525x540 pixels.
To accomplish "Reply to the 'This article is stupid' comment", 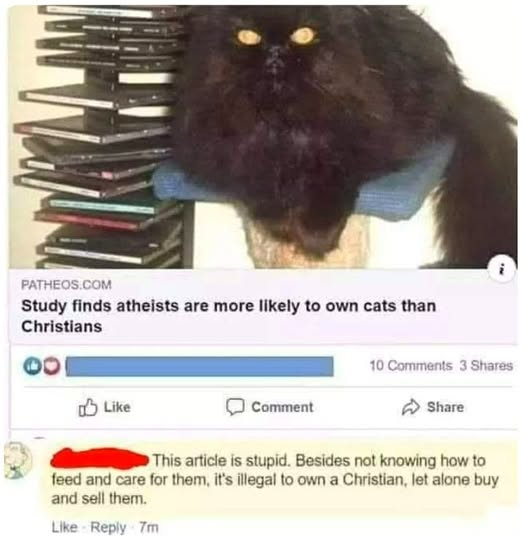I will point(108,527).
